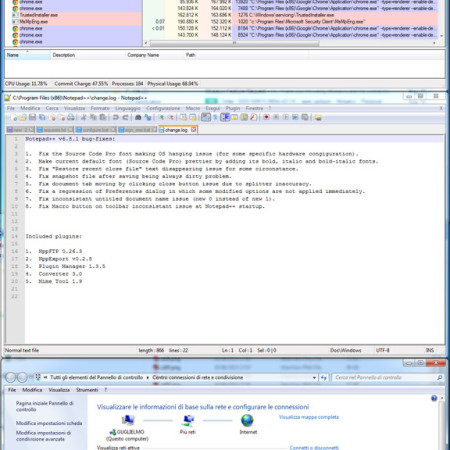This screenshot has height=450, width=450.
Task: Click the Redo arrow in Notepad++ toolbar
Action: [125, 117]
